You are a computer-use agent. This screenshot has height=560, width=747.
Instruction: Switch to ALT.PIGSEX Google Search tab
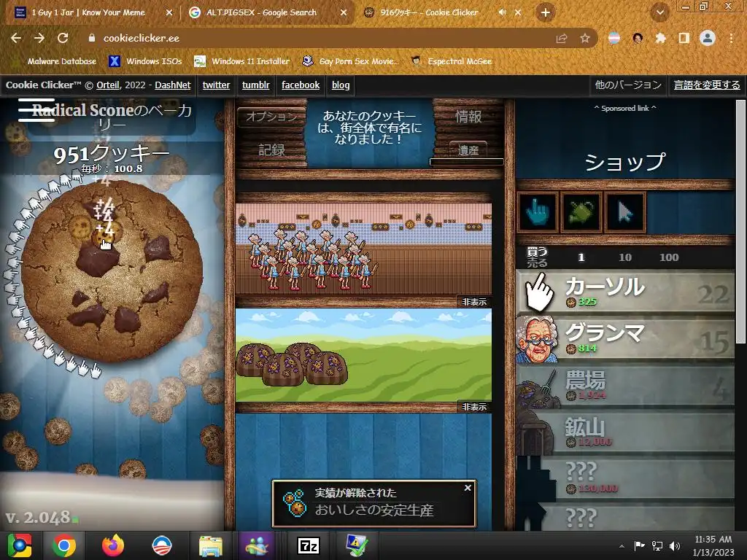pos(267,12)
